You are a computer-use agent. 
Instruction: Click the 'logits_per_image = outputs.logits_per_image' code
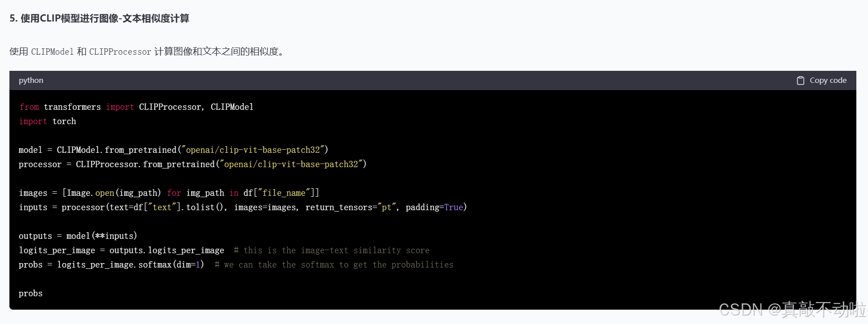121,251
